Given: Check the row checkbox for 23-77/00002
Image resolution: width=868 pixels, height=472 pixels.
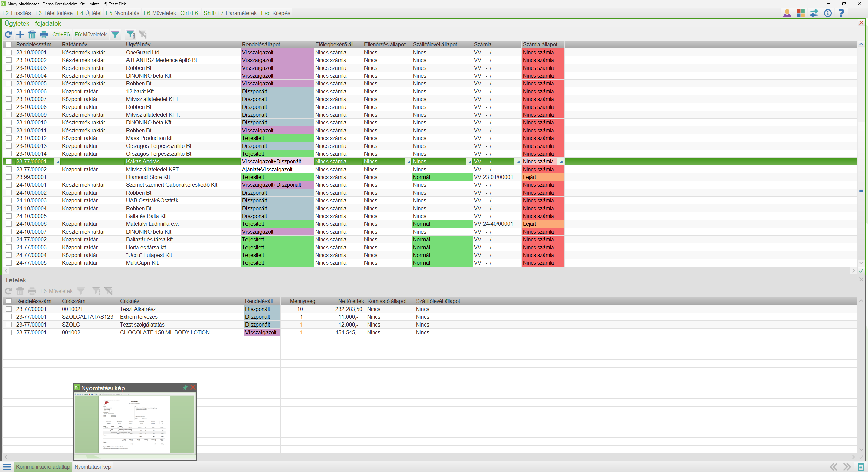Looking at the screenshot, I should (x=9, y=169).
